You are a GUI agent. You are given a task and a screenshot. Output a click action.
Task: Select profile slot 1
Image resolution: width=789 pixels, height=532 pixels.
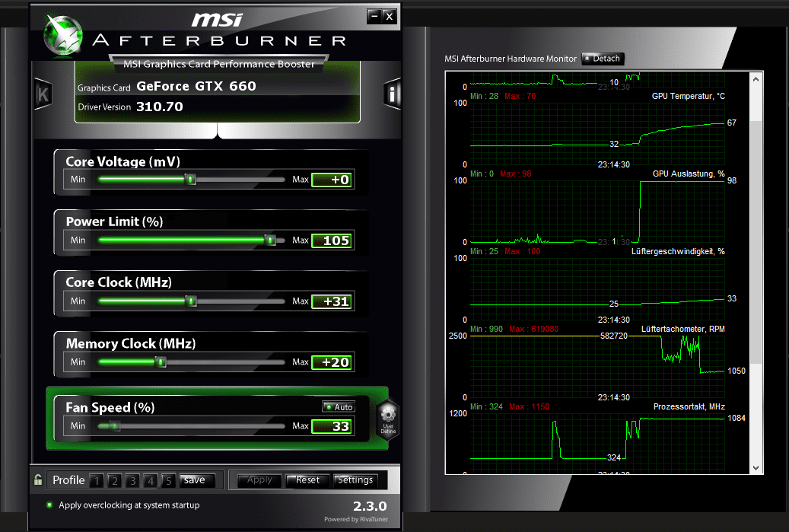point(97,481)
